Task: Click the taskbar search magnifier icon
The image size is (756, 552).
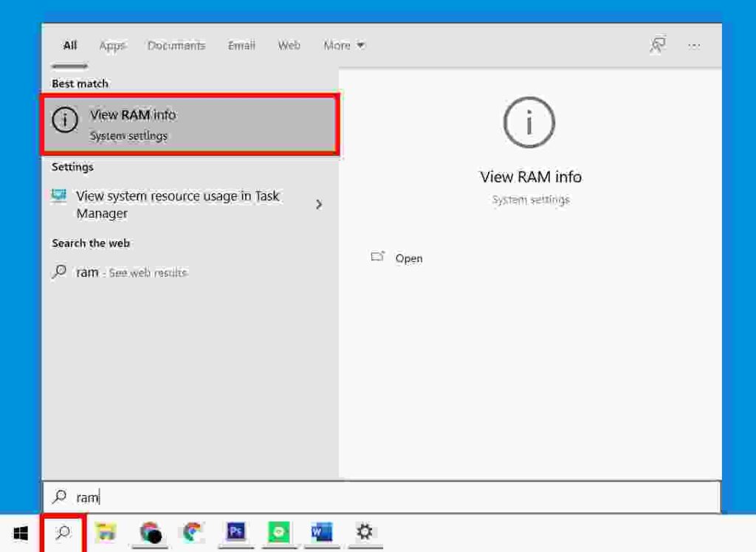Action: [63, 533]
